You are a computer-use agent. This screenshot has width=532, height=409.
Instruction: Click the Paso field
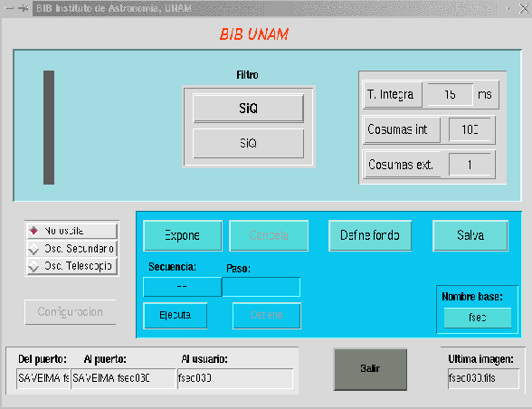coord(261,287)
